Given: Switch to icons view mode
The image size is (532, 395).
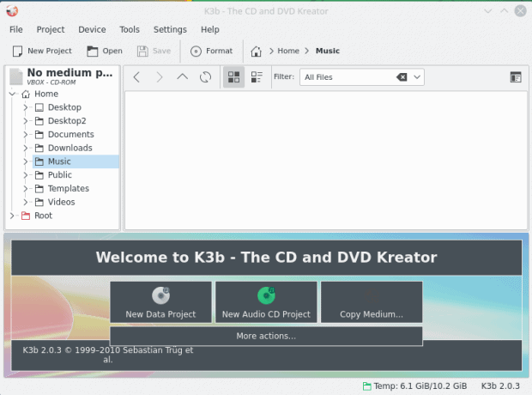Looking at the screenshot, I should (233, 77).
